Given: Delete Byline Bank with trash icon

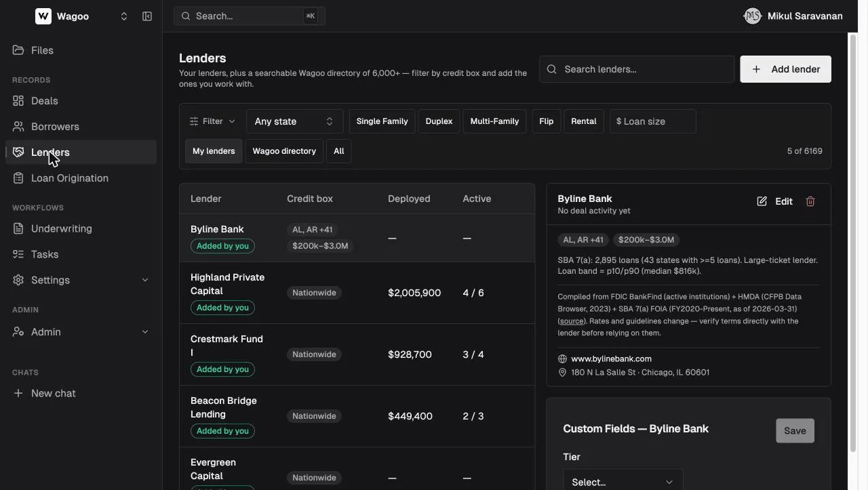Looking at the screenshot, I should [810, 201].
